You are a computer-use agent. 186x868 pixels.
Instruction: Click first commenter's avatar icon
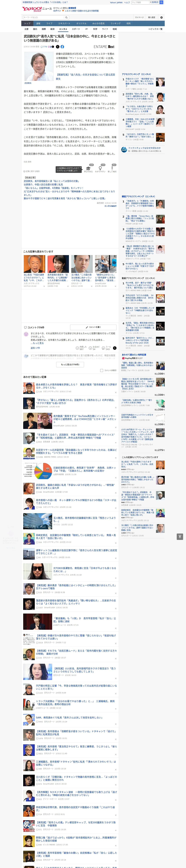[x=26, y=334]
